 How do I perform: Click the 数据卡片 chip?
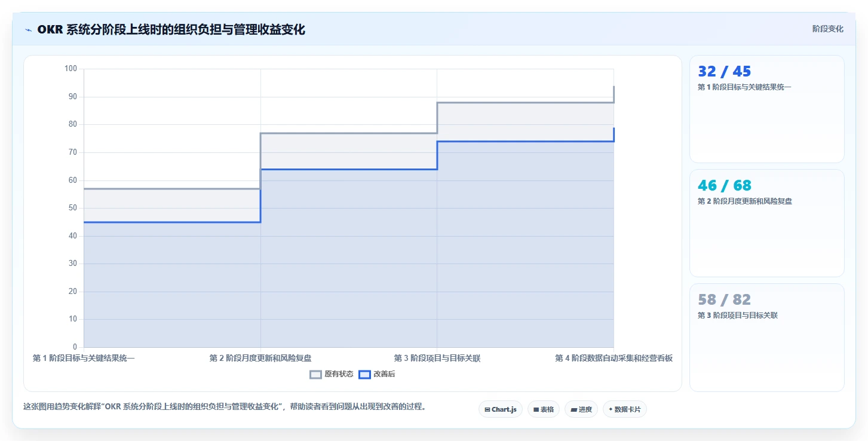(625, 409)
